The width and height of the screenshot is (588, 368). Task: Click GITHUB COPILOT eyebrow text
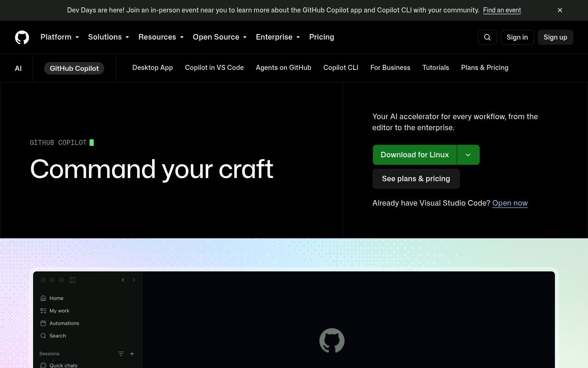coord(58,143)
